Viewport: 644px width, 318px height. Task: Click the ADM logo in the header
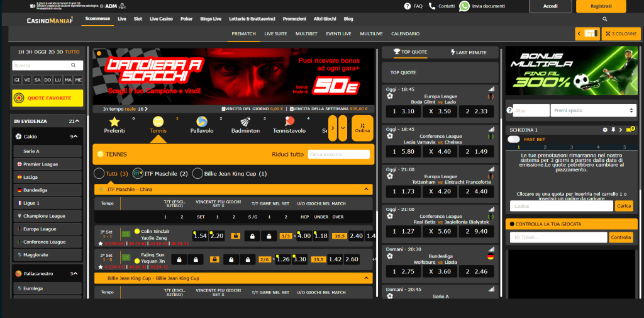[x=111, y=6]
